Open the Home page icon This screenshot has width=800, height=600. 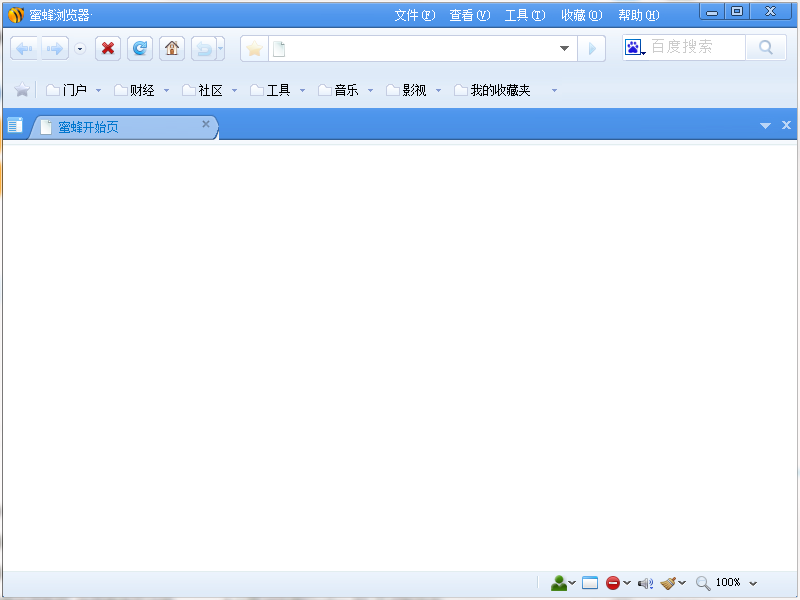pyautogui.click(x=171, y=48)
